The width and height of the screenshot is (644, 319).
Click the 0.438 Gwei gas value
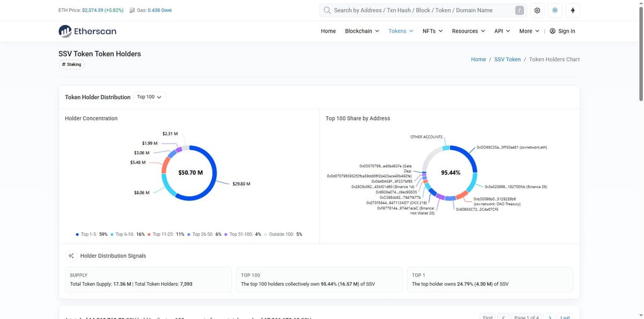point(159,10)
